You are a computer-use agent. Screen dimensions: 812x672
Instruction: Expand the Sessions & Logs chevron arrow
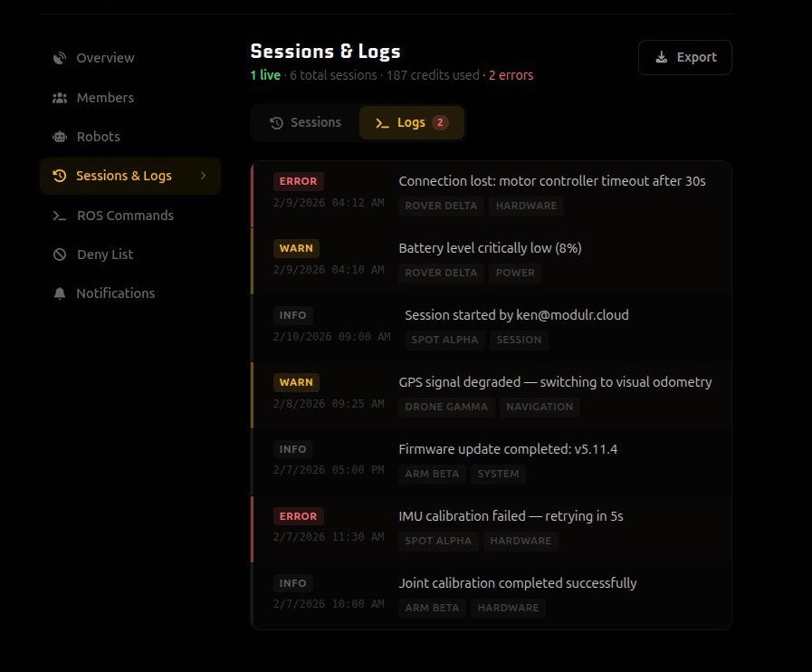203,176
